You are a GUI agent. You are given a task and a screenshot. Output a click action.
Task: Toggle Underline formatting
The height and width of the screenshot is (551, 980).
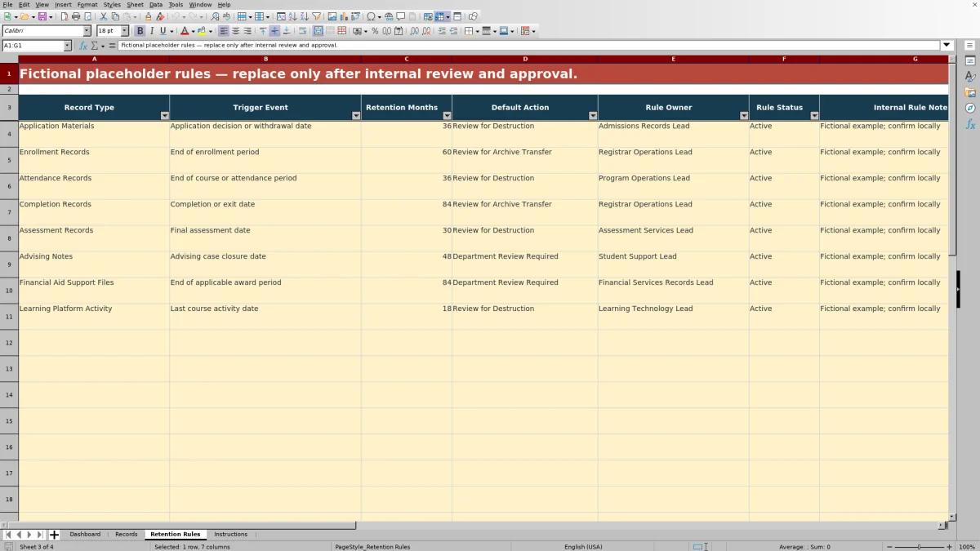tap(163, 31)
